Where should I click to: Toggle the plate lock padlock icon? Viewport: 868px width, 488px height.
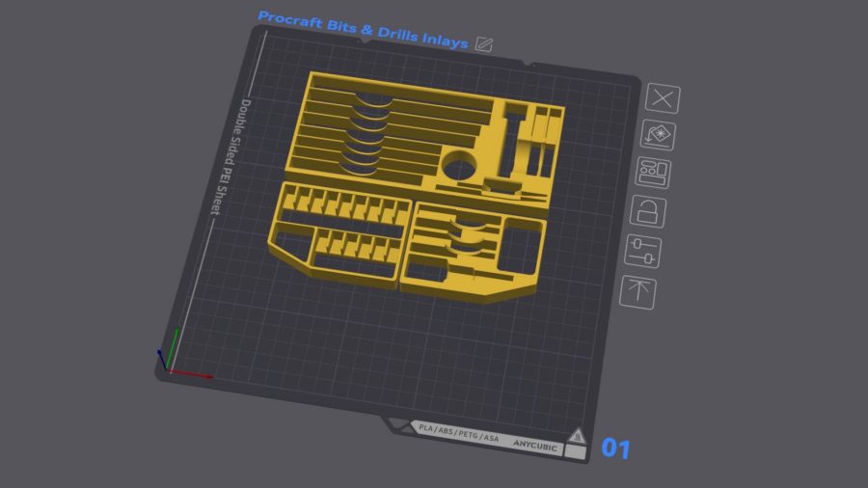pos(648,211)
